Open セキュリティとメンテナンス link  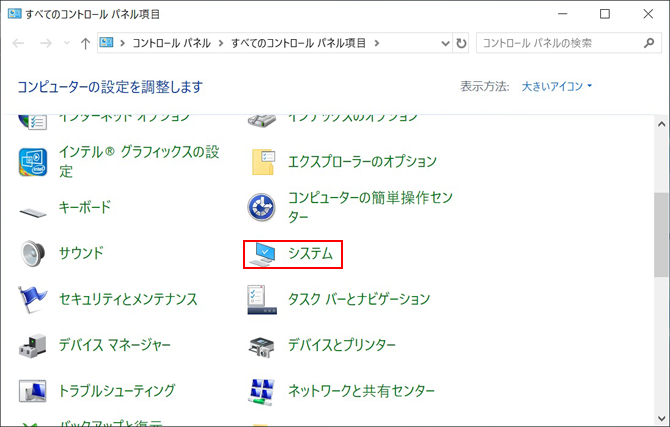128,299
